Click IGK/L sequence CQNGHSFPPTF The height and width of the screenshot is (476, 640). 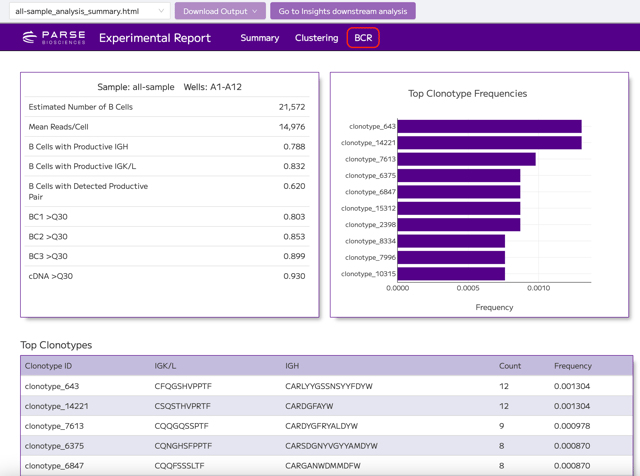tap(183, 446)
